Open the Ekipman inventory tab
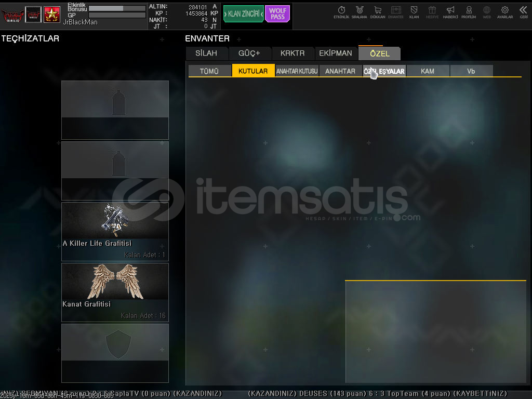The height and width of the screenshot is (399, 532). pyautogui.click(x=335, y=54)
